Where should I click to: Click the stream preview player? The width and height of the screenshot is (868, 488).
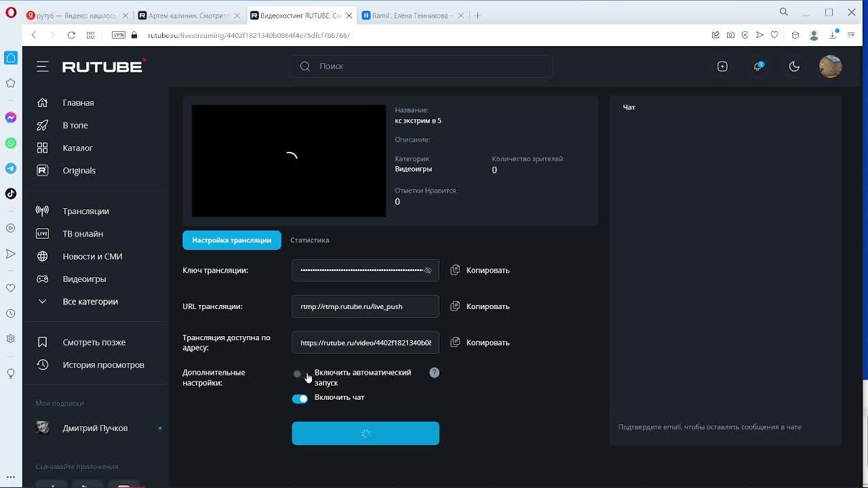point(289,161)
